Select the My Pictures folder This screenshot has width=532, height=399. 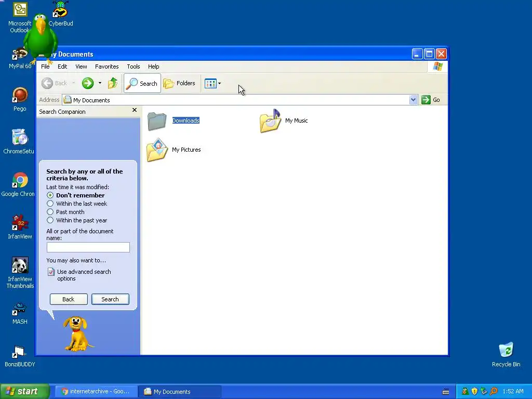tap(174, 150)
